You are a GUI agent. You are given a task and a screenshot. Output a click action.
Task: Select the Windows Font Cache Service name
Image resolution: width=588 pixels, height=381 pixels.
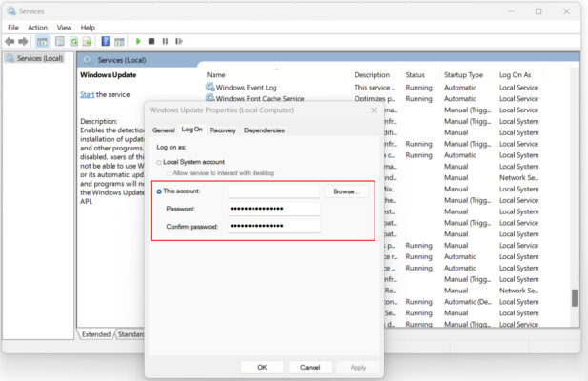click(x=260, y=98)
